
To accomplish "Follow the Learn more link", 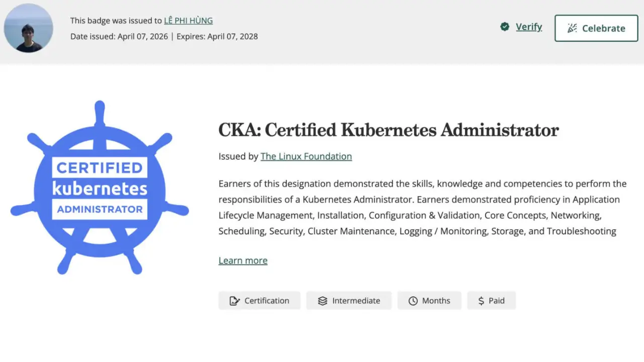I will pyautogui.click(x=243, y=260).
